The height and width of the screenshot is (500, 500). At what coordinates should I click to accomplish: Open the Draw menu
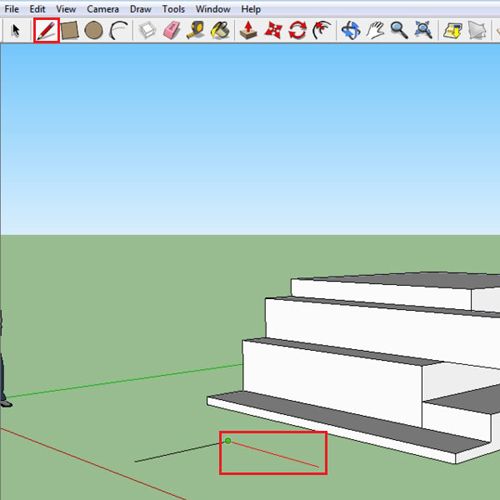(140, 9)
